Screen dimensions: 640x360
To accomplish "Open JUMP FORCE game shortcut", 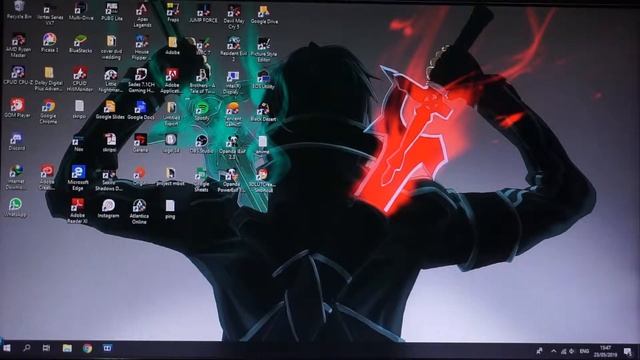I will pos(203,13).
